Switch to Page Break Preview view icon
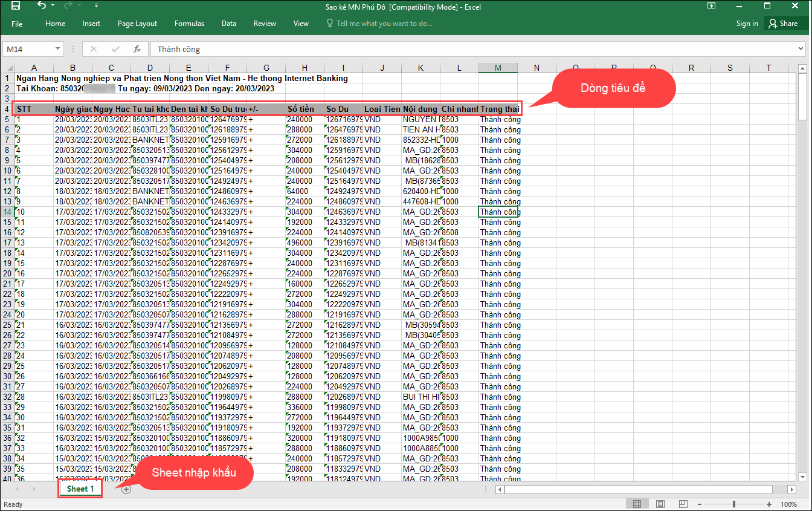 (683, 504)
